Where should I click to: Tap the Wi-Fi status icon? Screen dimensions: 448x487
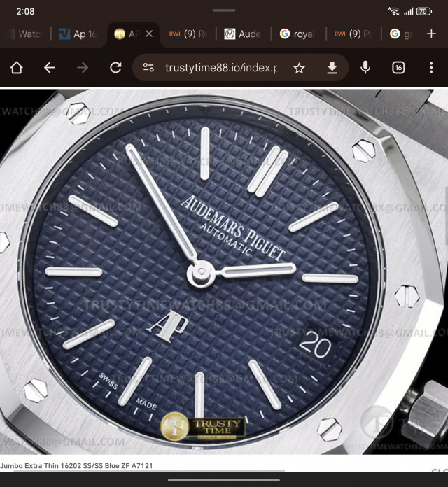point(393,11)
